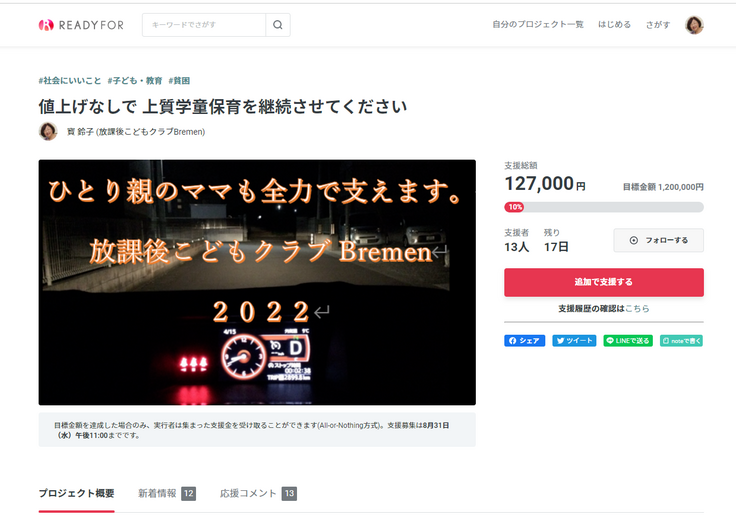736x527 pixels.
Task: Click the red 追加で支援する button
Action: [604, 282]
